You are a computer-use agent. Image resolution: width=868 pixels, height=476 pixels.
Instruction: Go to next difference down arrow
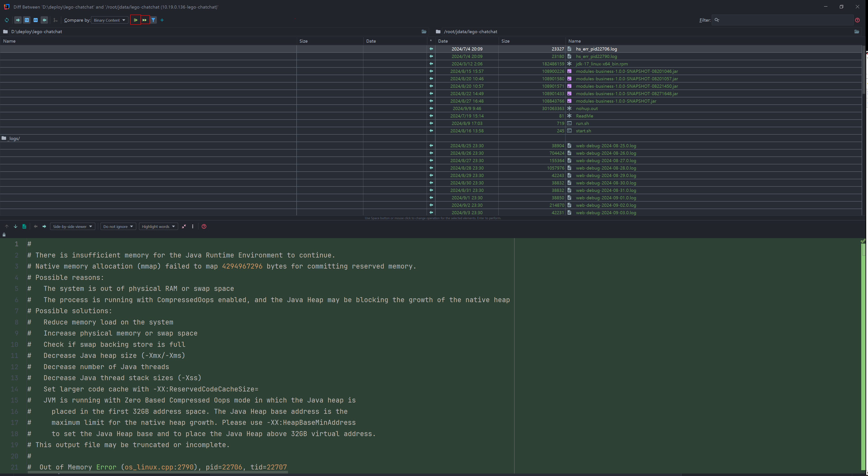tap(16, 227)
